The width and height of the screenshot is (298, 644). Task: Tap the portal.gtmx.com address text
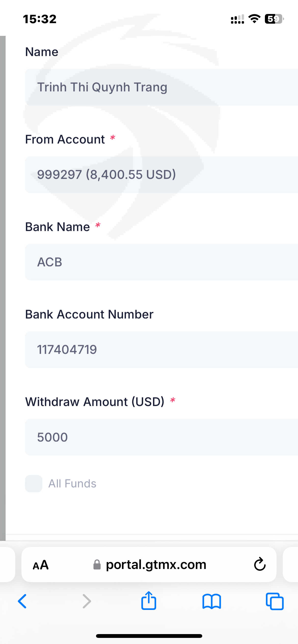(156, 565)
